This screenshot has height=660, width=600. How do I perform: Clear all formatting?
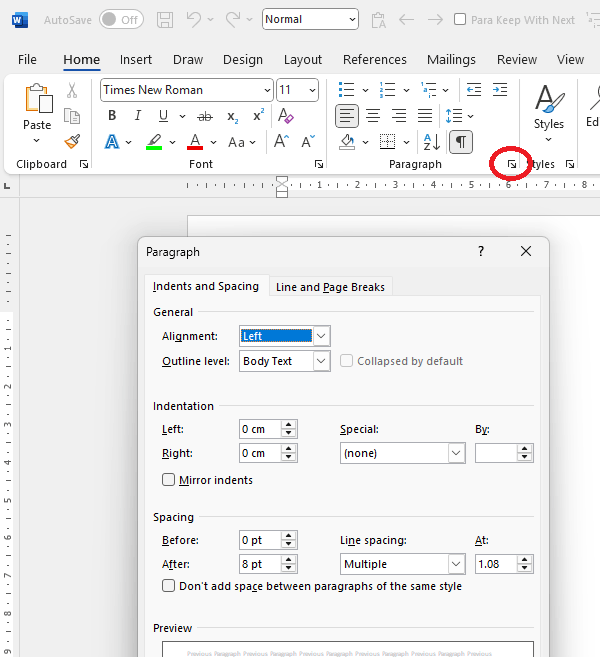pyautogui.click(x=286, y=115)
